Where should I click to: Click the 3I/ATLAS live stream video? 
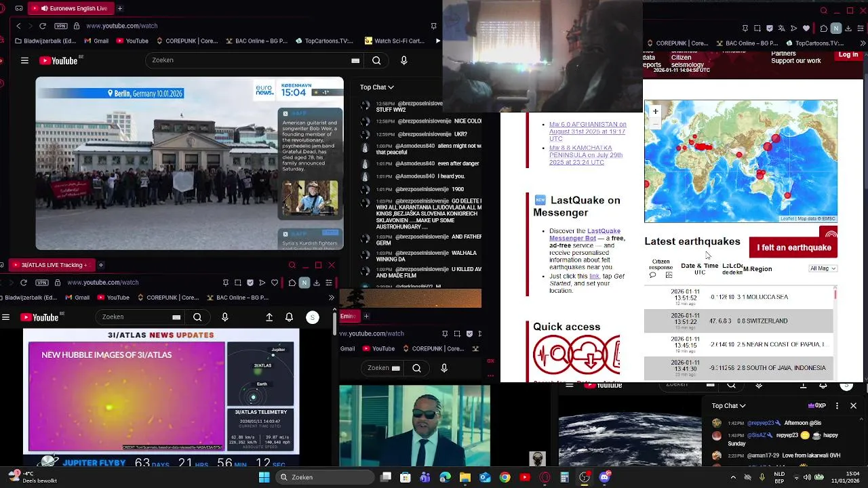point(161,390)
